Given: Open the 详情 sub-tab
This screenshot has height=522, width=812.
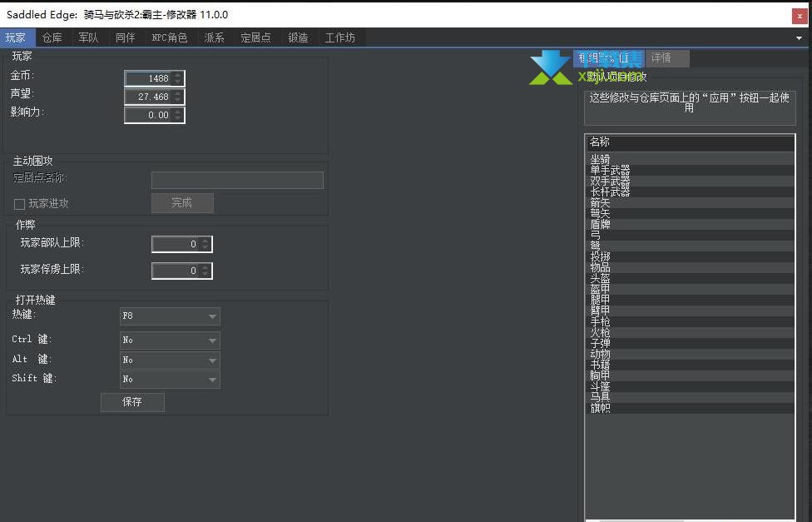Looking at the screenshot, I should [x=667, y=58].
